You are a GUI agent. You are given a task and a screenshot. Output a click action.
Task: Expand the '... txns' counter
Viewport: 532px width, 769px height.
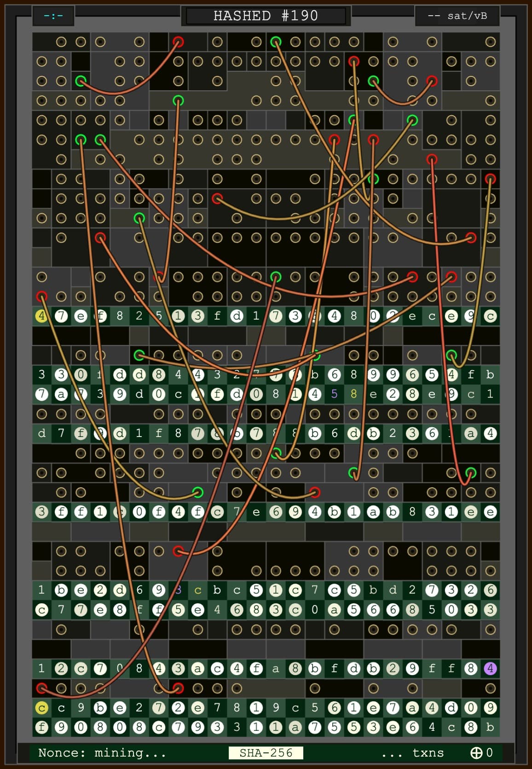[x=412, y=752]
